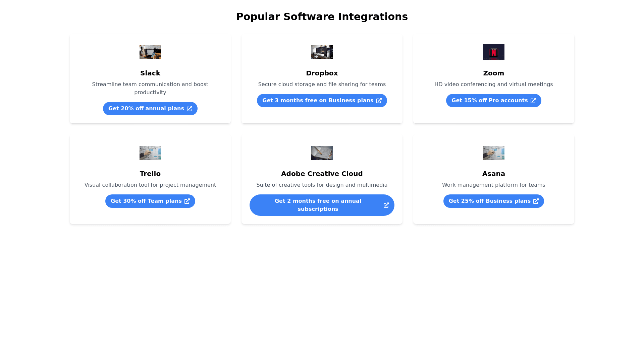Click the Zoom card Netflix-logo image
Image resolution: width=644 pixels, height=362 pixels.
(x=494, y=52)
